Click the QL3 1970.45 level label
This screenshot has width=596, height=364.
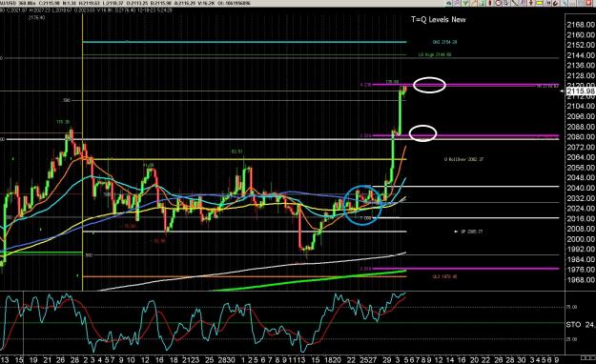[x=444, y=276]
